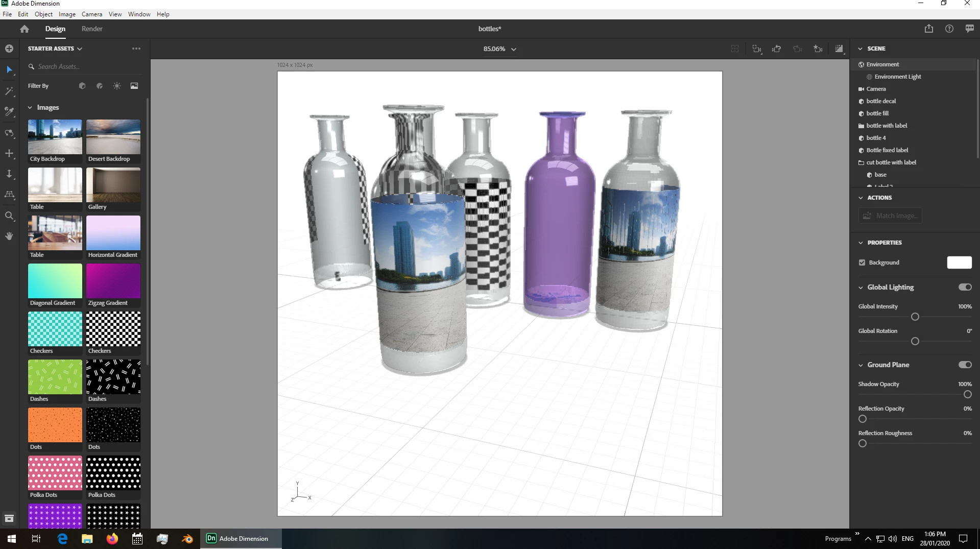Select the Magic Wand tool

(9, 91)
